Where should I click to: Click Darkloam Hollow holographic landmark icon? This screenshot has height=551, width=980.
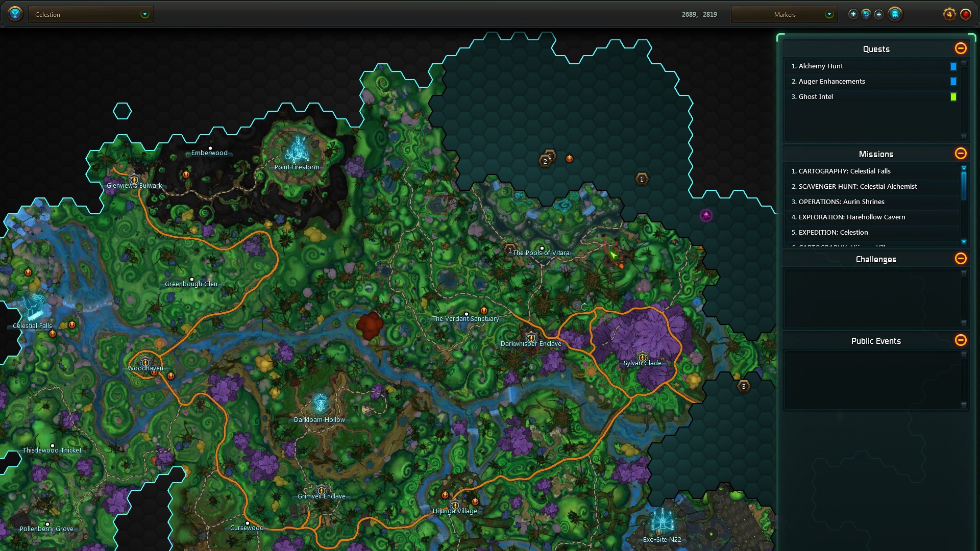click(320, 404)
